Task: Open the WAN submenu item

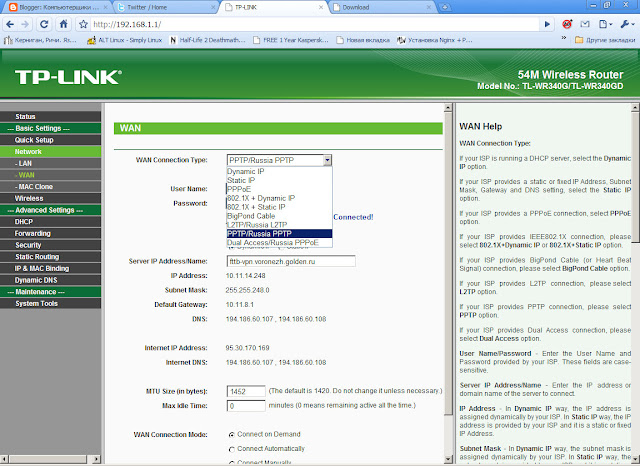Action: (51, 175)
